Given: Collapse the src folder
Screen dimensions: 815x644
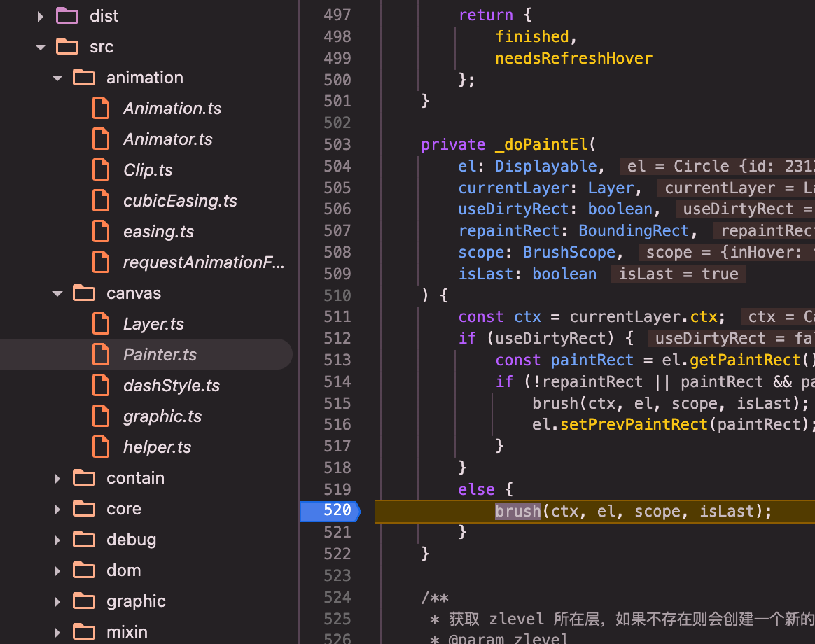Looking at the screenshot, I should click(x=41, y=47).
